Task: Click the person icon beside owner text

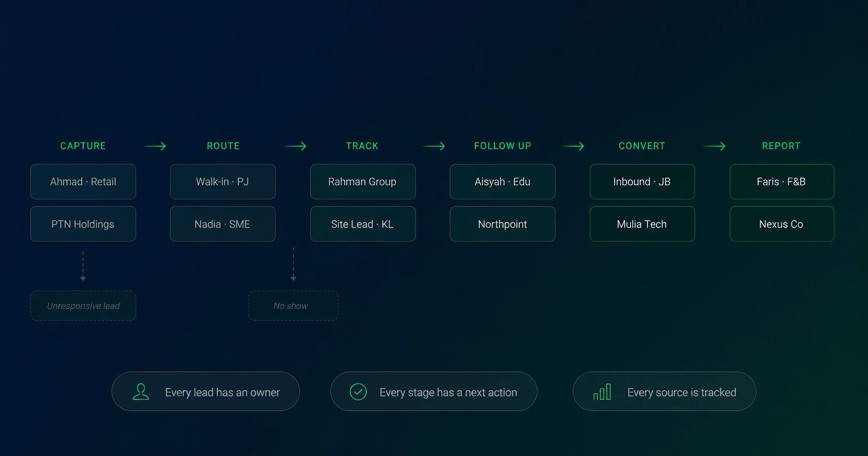Action: (141, 392)
